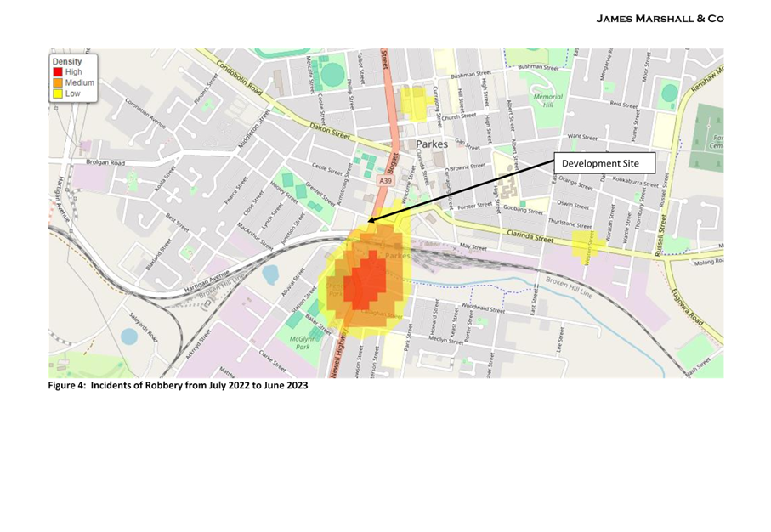Screen dimensions: 771x532
Task: Click the May Street label
Action: (x=473, y=246)
